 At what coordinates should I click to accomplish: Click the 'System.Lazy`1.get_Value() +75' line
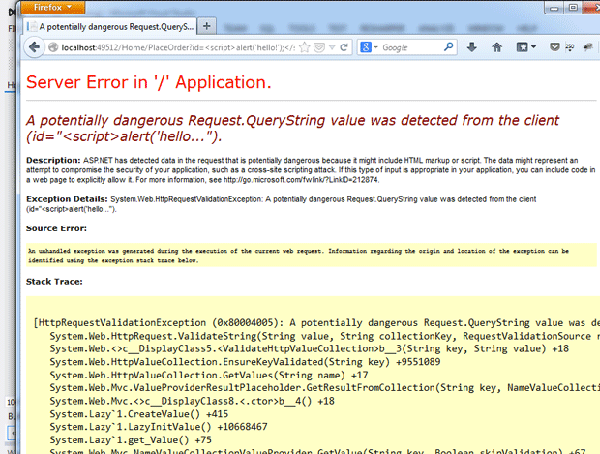click(x=130, y=440)
